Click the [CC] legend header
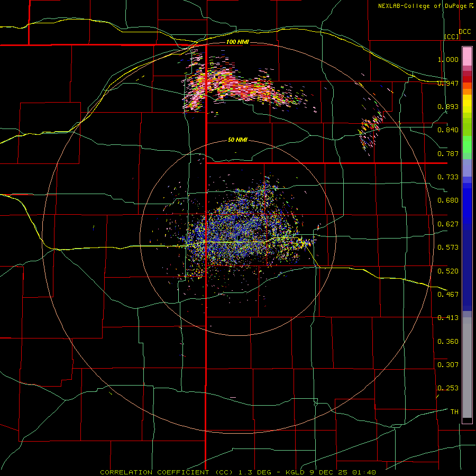The width and height of the screenshot is (476, 476). [x=452, y=36]
